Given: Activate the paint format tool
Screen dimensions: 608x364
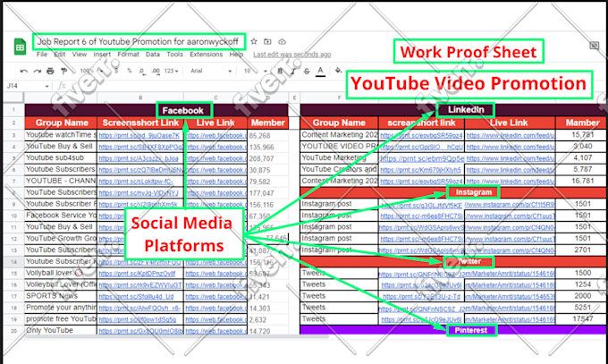Looking at the screenshot, I should pyautogui.click(x=64, y=71).
